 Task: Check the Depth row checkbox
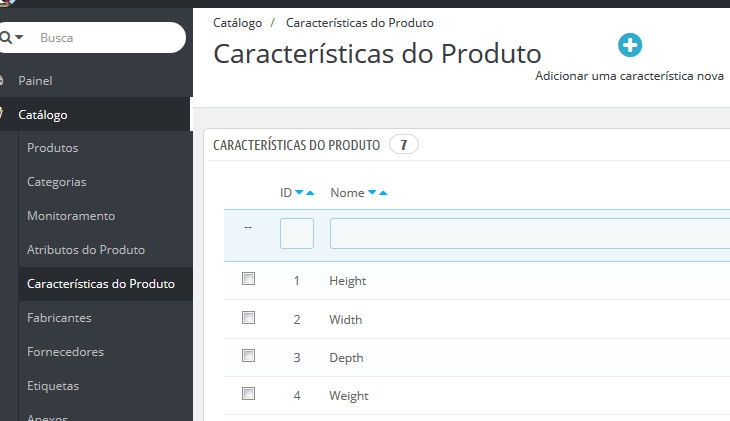point(249,356)
